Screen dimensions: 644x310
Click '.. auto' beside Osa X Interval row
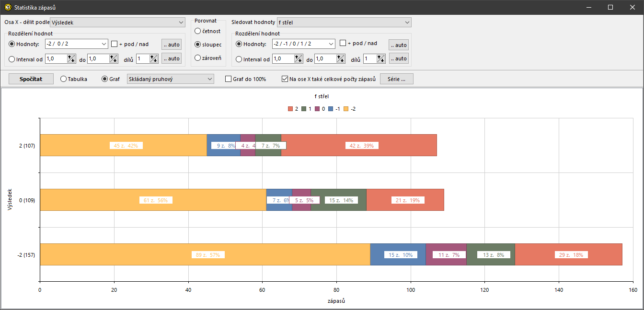pyautogui.click(x=172, y=58)
